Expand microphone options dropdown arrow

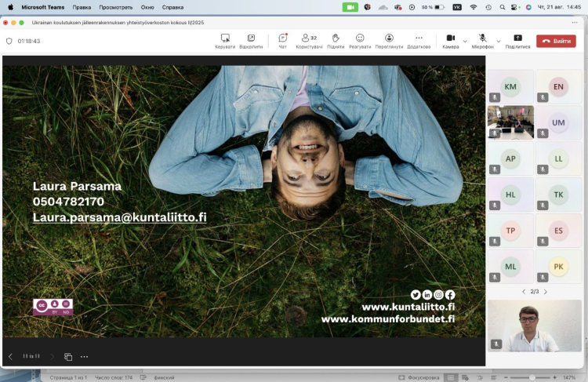[x=499, y=41]
